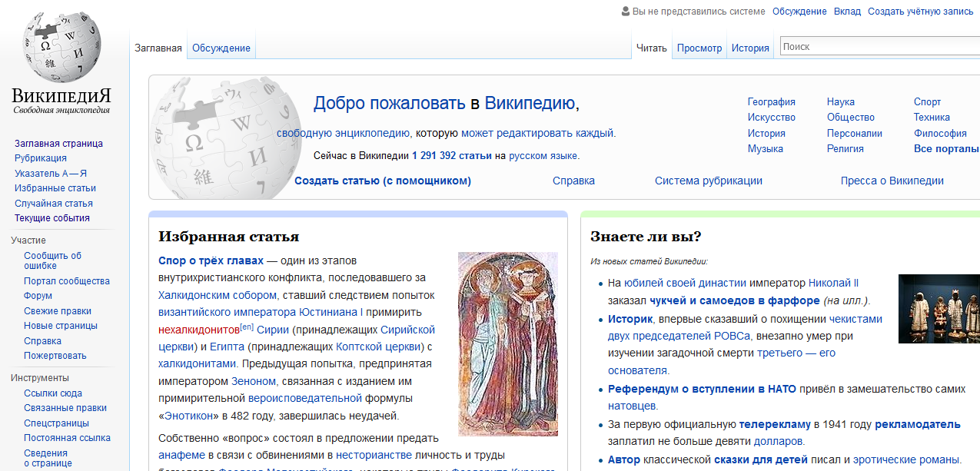Open Пресса о Википедии
This screenshot has width=980, height=471.
pos(892,181)
